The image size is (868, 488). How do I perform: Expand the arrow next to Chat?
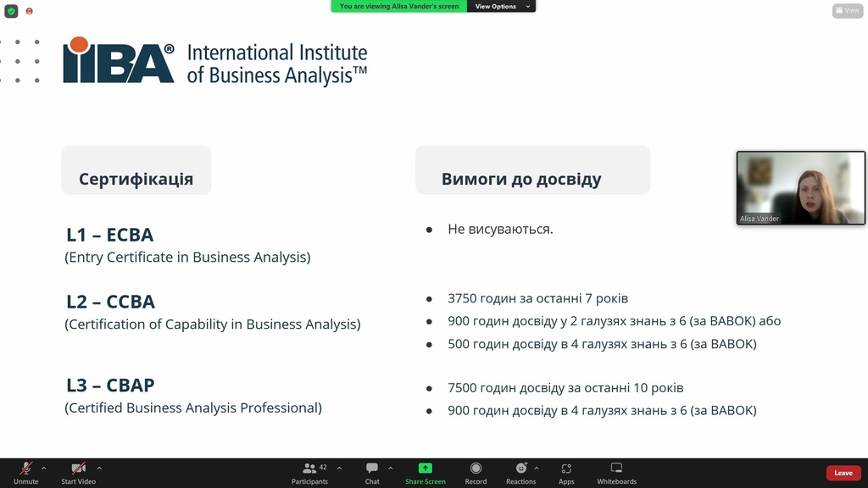[x=390, y=468]
